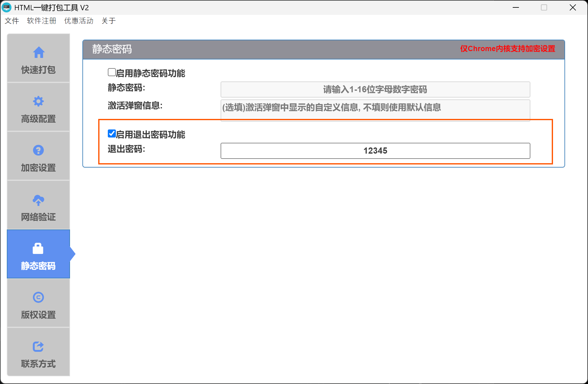Click the question mark icon for 加密设置
The image size is (588, 384).
pos(38,150)
